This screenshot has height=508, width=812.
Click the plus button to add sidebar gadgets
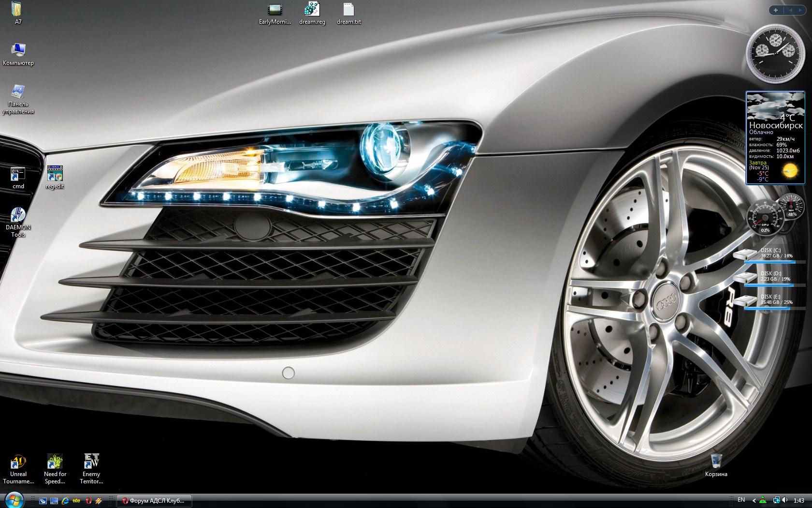776,10
